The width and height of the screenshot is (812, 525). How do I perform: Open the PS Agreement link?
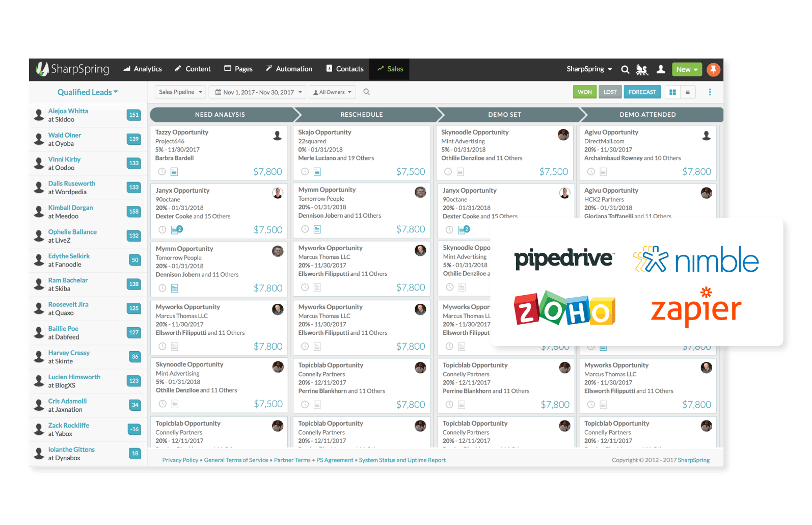coord(335,460)
